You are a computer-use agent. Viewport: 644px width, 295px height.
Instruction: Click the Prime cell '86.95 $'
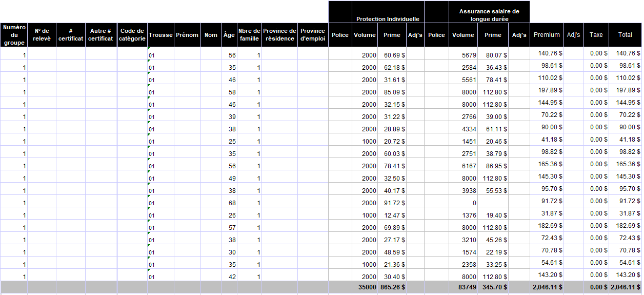[x=493, y=164]
